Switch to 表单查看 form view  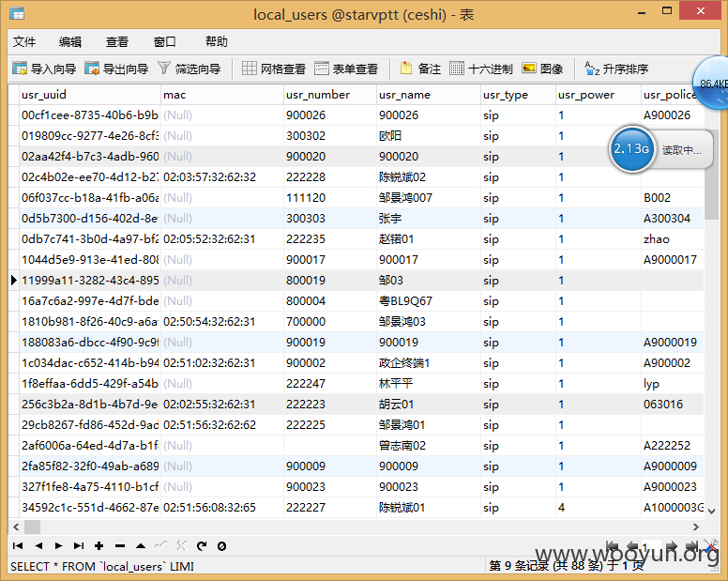coord(346,69)
